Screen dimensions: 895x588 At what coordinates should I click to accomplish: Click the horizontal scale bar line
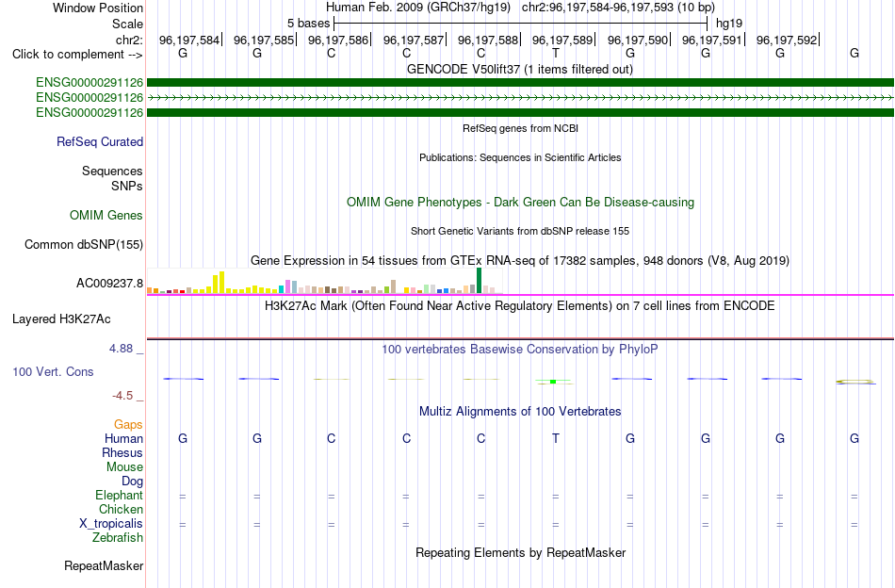click(521, 24)
